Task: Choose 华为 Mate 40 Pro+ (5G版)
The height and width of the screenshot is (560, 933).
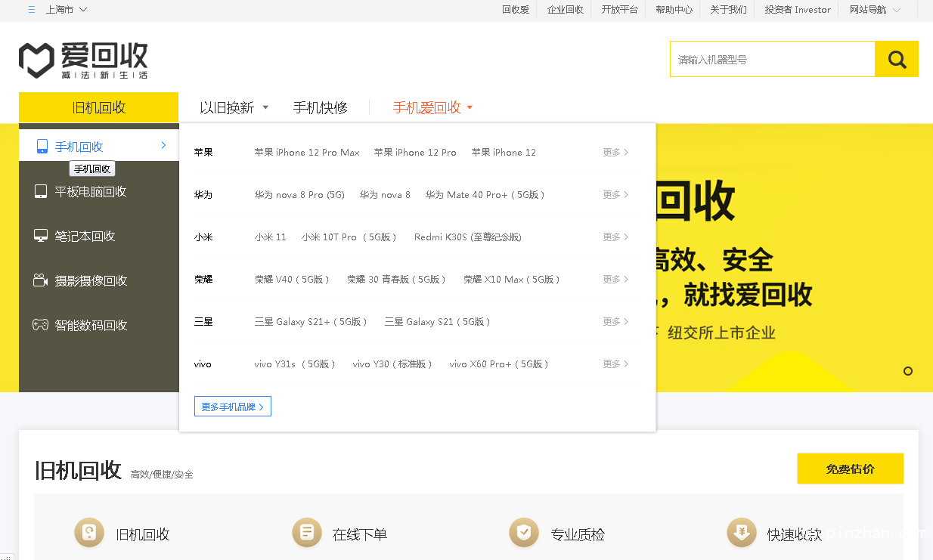Action: [485, 195]
